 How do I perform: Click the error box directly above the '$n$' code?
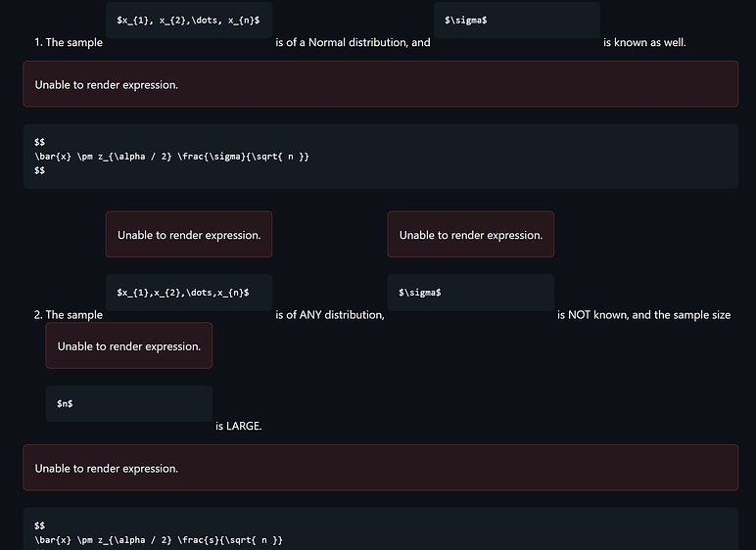[128, 345]
